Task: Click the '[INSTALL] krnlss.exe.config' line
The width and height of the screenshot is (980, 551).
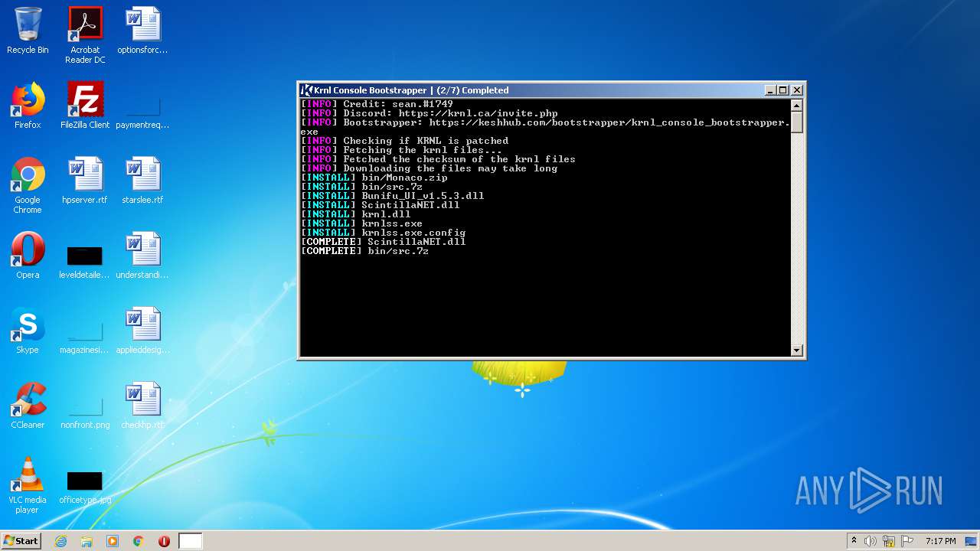Action: coord(384,233)
